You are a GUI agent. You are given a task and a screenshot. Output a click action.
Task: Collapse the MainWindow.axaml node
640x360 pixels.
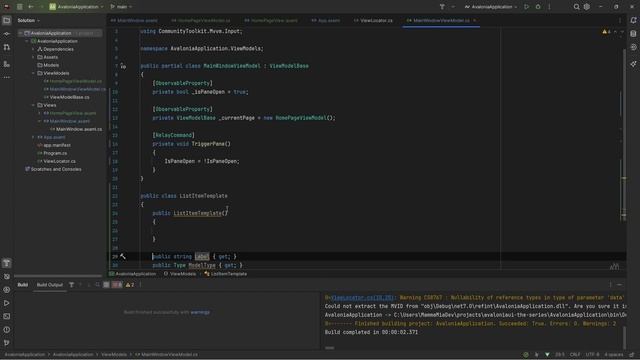coord(40,121)
